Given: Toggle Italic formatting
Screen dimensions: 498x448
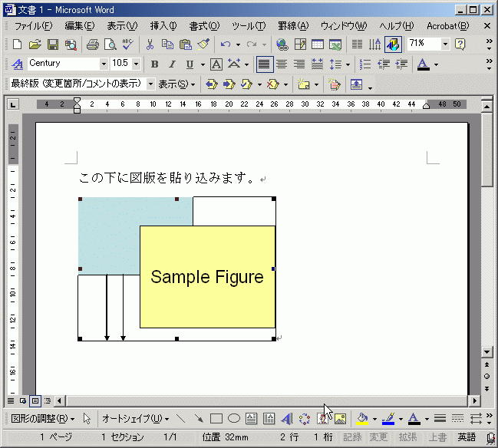Looking at the screenshot, I should coord(172,64).
